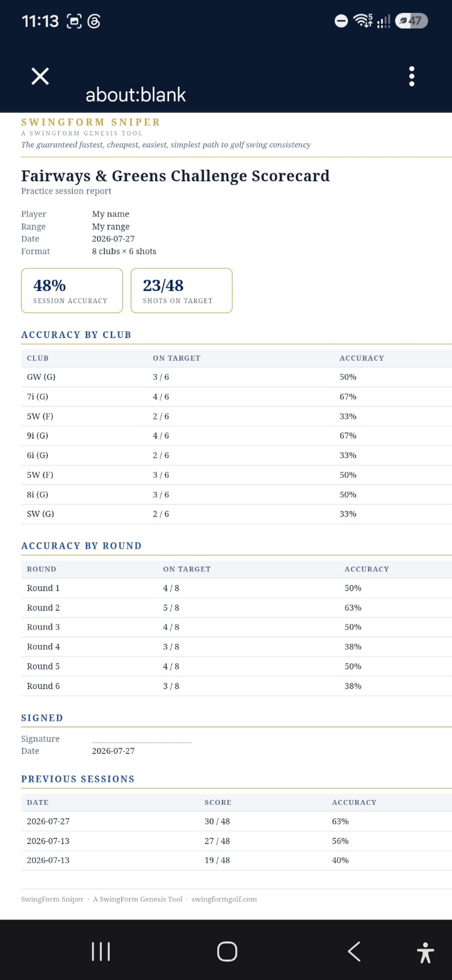Tap the do-not-disturb status icon
The height and width of the screenshot is (980, 452).
pos(341,21)
